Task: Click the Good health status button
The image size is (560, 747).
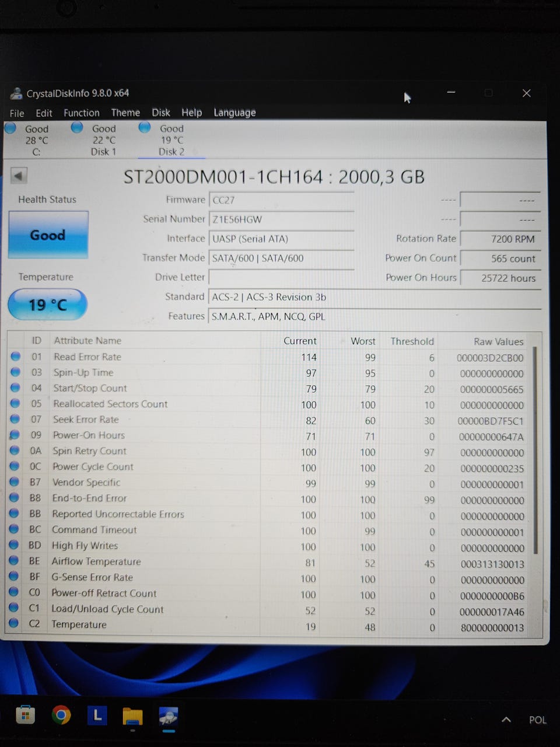Action: (48, 235)
